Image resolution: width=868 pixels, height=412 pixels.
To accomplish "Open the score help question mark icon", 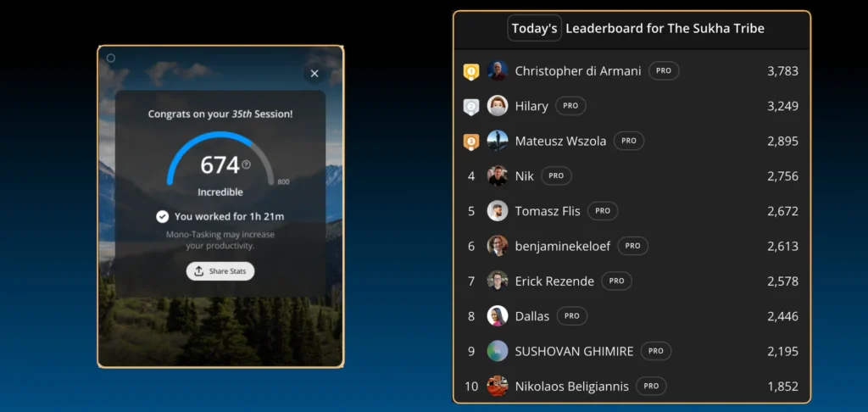I will point(247,164).
